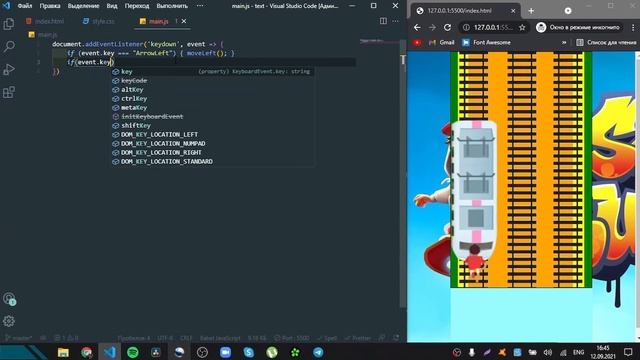This screenshot has height=360, width=640.
Task: View site information icon in the address bar
Action: click(x=466, y=27)
